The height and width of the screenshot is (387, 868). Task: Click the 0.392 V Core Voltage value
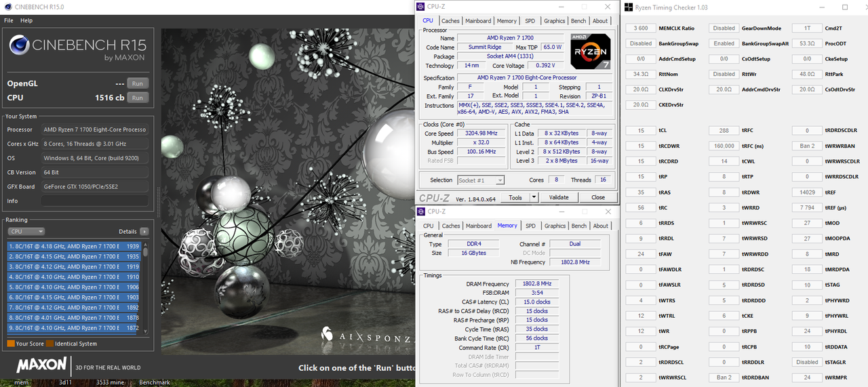click(545, 66)
